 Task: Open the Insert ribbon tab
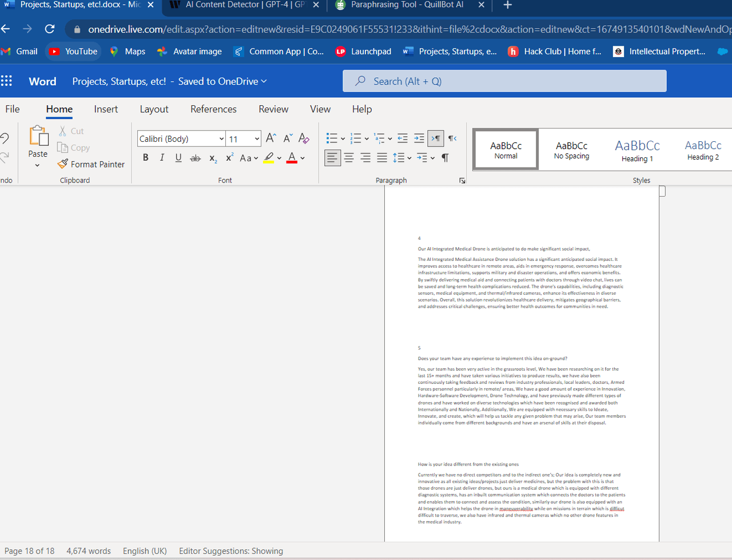106,109
